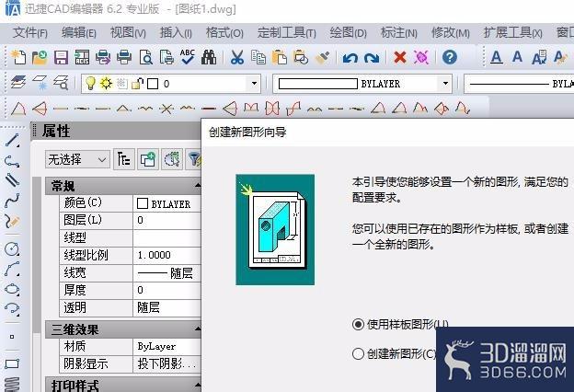Click the select objects icon in Properties
The height and width of the screenshot is (392, 574).
[172, 159]
